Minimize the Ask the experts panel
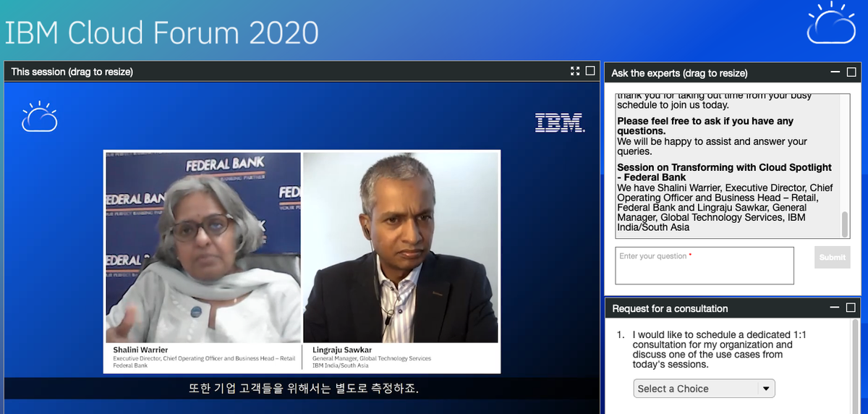This screenshot has height=414, width=868. (835, 72)
